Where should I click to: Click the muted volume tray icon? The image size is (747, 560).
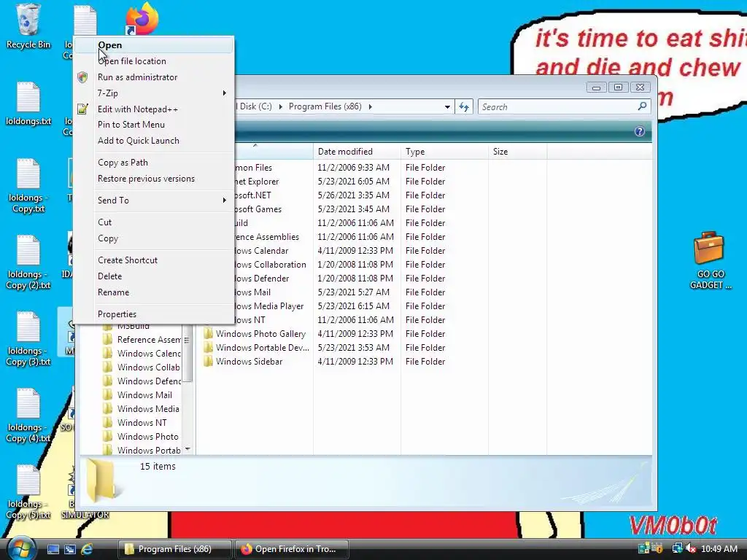pyautogui.click(x=690, y=549)
